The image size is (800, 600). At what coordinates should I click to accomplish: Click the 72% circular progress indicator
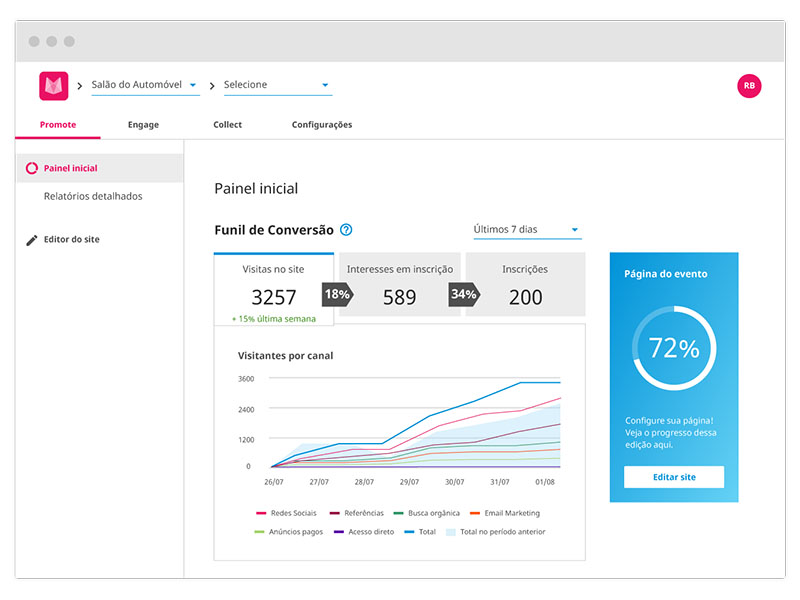674,348
